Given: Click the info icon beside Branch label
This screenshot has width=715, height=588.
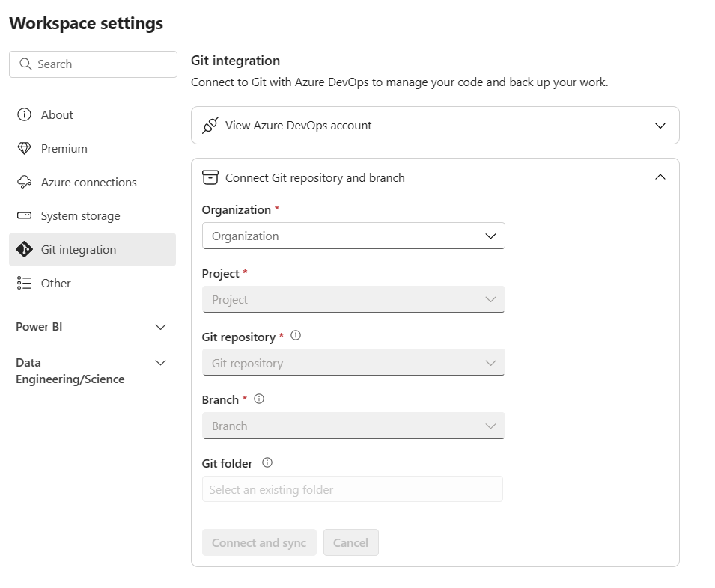Looking at the screenshot, I should pos(258,399).
